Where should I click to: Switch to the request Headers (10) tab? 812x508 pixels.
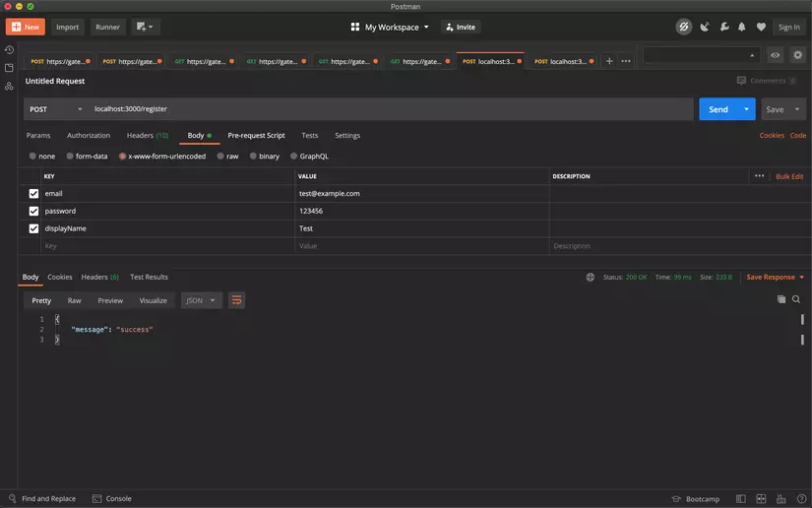coord(148,135)
